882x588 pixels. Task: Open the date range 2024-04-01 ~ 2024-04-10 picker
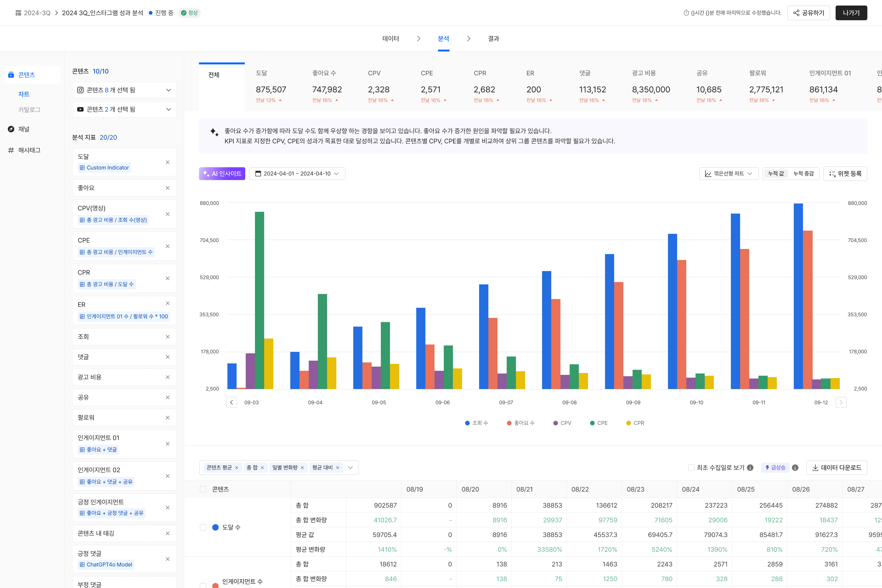pyautogui.click(x=297, y=174)
